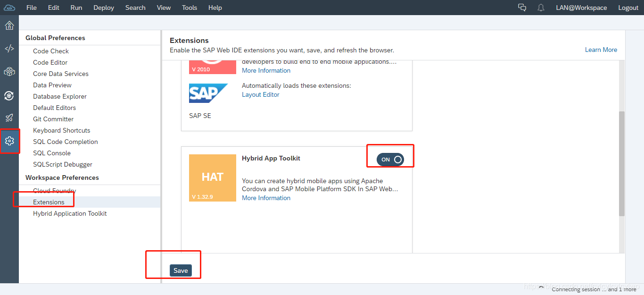Select Default Editors preference
This screenshot has width=644, height=295.
55,108
